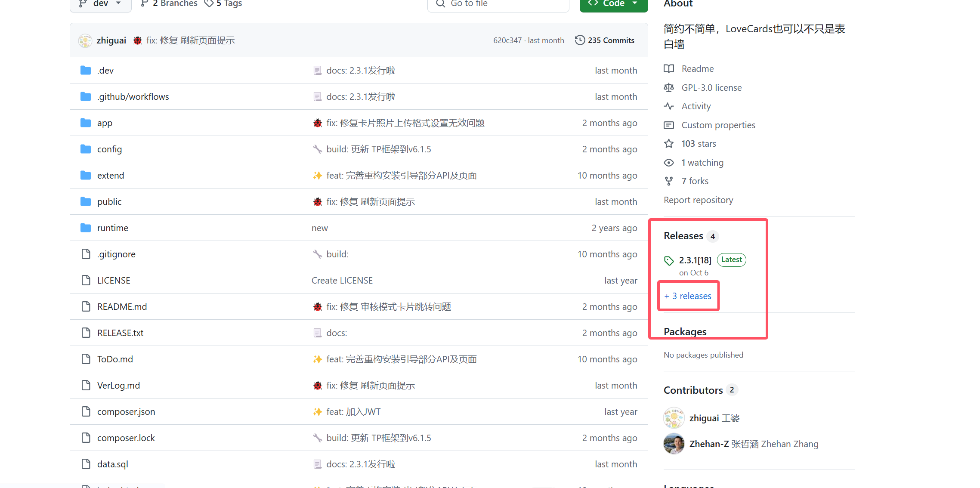Open the Custom properties icon
This screenshot has height=488, width=980.
(x=669, y=125)
